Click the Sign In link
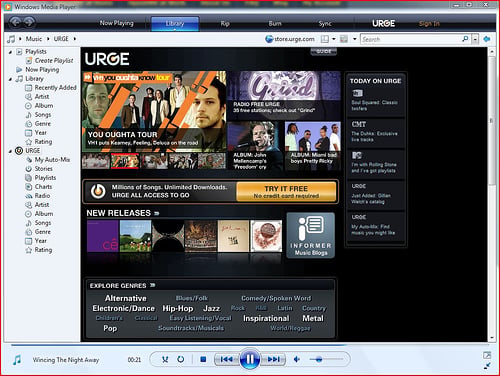Viewport: 500px width, 376px height. [x=429, y=23]
